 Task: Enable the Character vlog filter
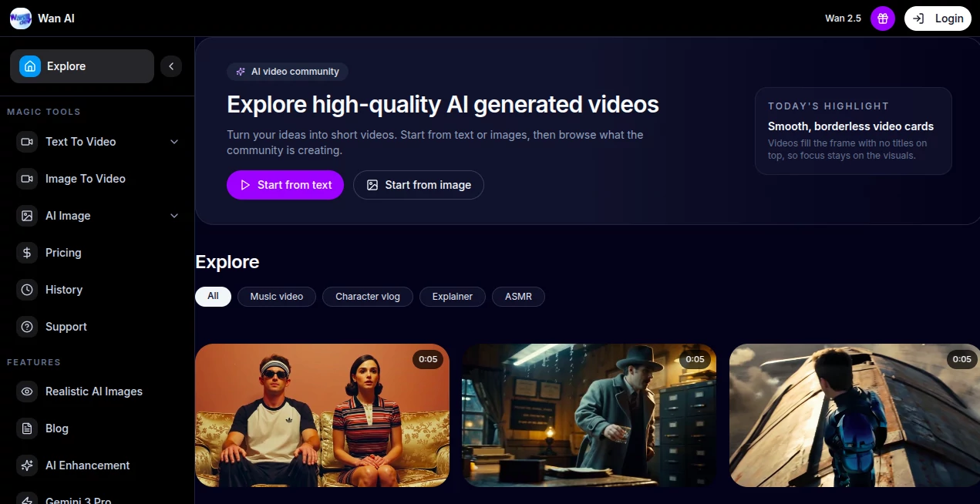(x=367, y=296)
